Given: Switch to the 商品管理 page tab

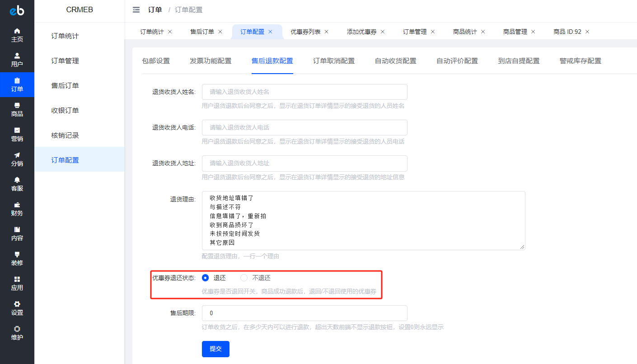Looking at the screenshot, I should click(x=515, y=32).
